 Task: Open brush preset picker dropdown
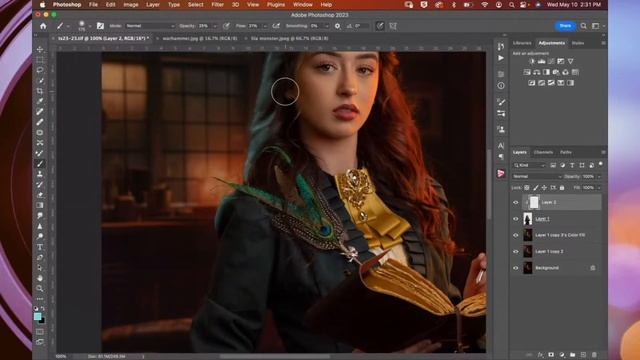point(89,26)
